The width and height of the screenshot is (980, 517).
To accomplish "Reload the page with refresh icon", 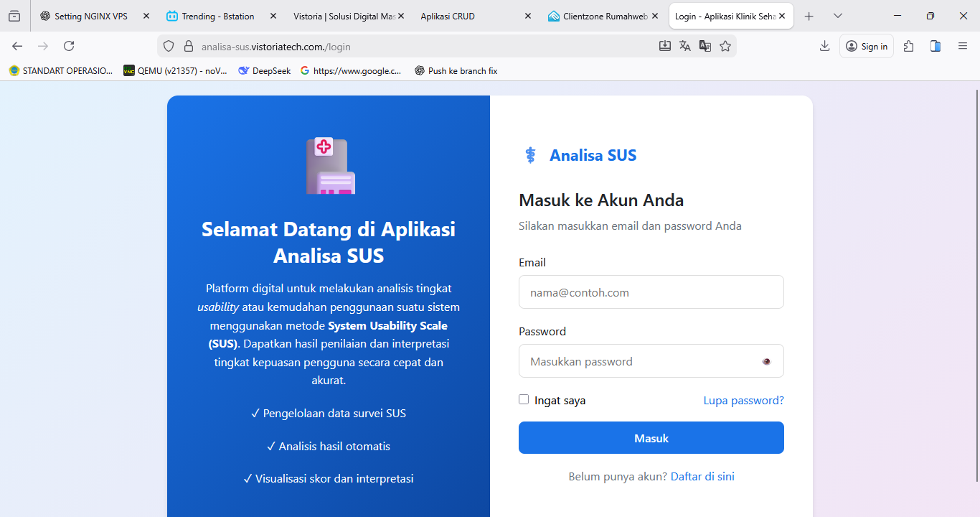I will coord(69,45).
